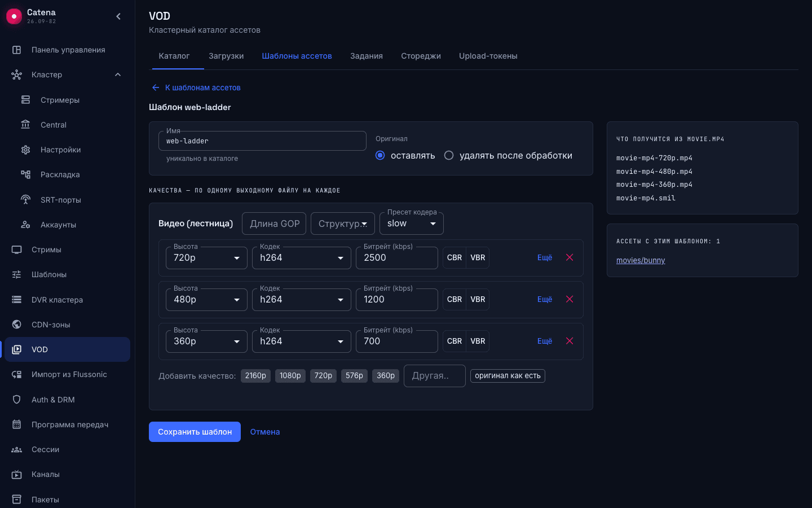This screenshot has height=508, width=812.
Task: Click the Catena logo icon
Action: 14,16
